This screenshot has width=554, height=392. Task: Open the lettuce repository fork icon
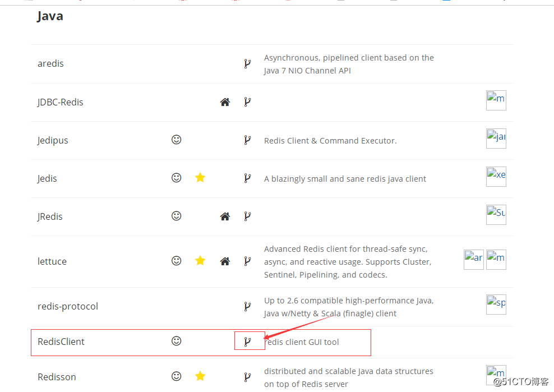pyautogui.click(x=247, y=261)
